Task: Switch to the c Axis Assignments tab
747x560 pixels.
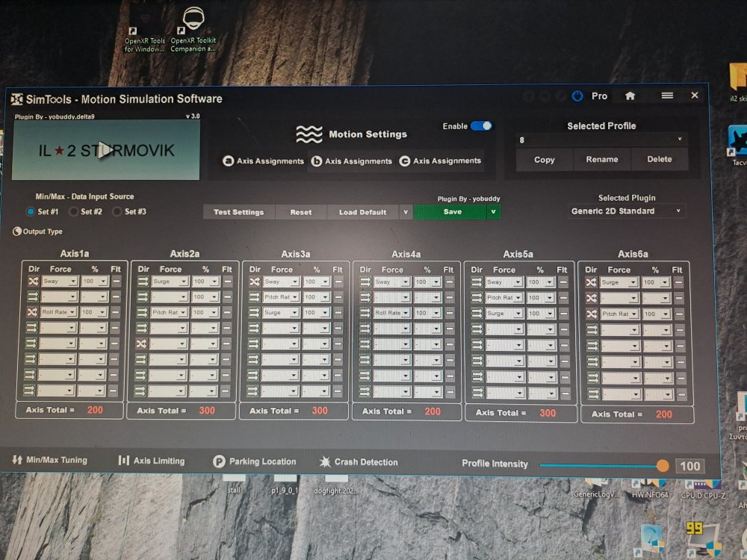Action: click(x=440, y=161)
